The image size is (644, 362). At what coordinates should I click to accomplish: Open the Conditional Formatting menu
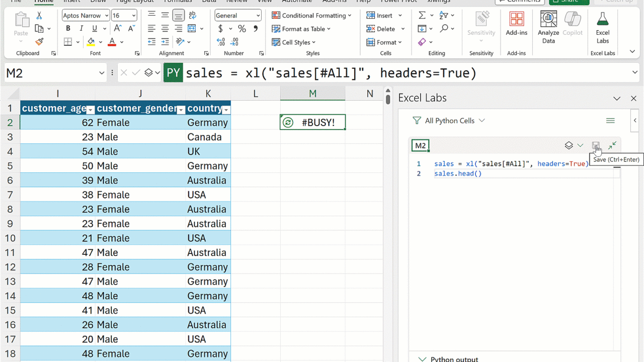pyautogui.click(x=311, y=16)
